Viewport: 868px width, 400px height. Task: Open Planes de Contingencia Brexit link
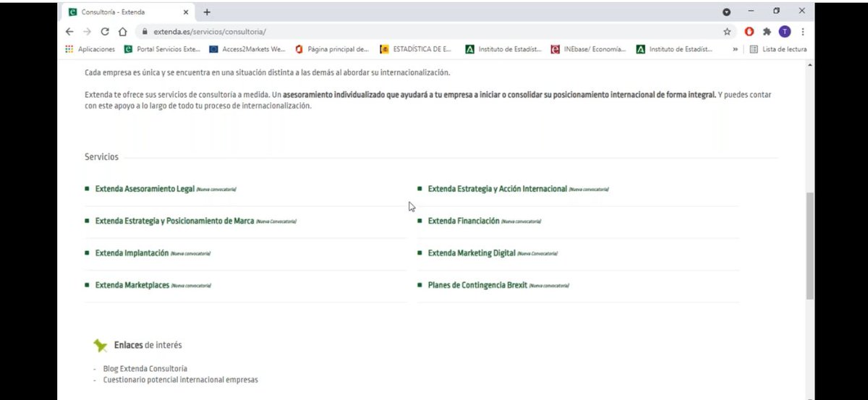tap(477, 285)
